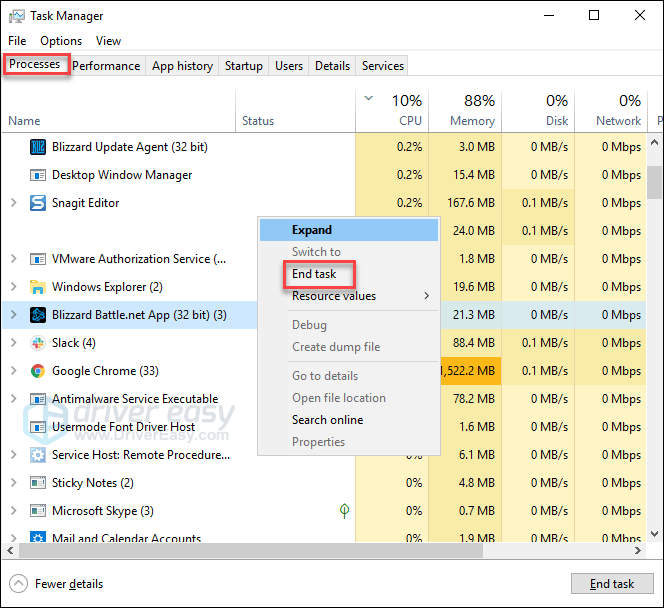The width and height of the screenshot is (664, 608).
Task: Click the Sticky Notes process icon
Action: 38,483
